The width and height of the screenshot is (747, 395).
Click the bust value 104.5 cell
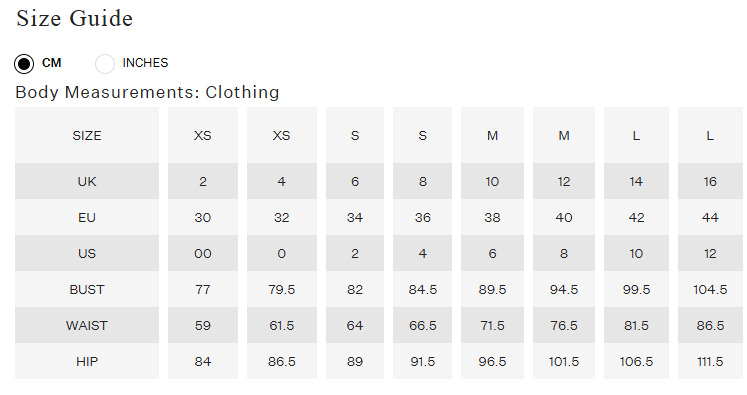pos(710,289)
